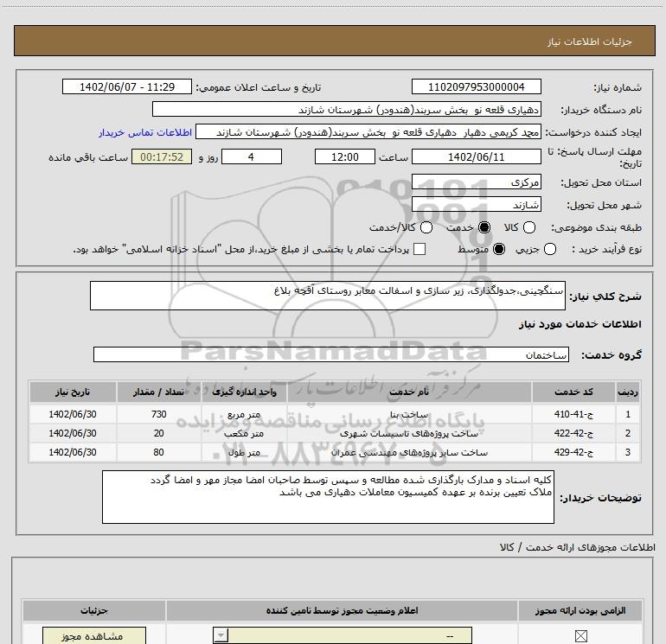The width and height of the screenshot is (666, 644).
Task: Click the اطلاعات خدمات مورد نیاز heading
Action: pyautogui.click(x=580, y=324)
